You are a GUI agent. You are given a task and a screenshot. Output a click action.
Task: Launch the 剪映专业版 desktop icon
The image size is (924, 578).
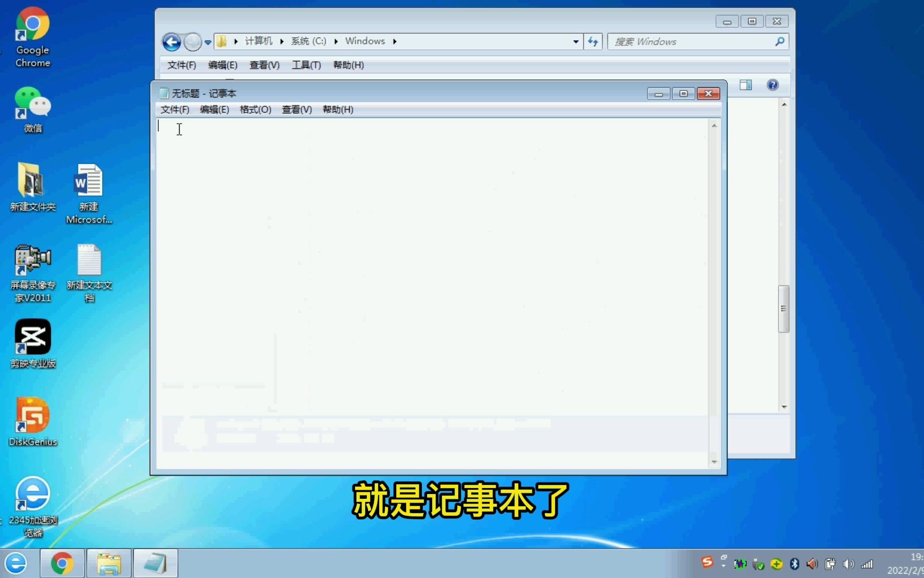33,344
